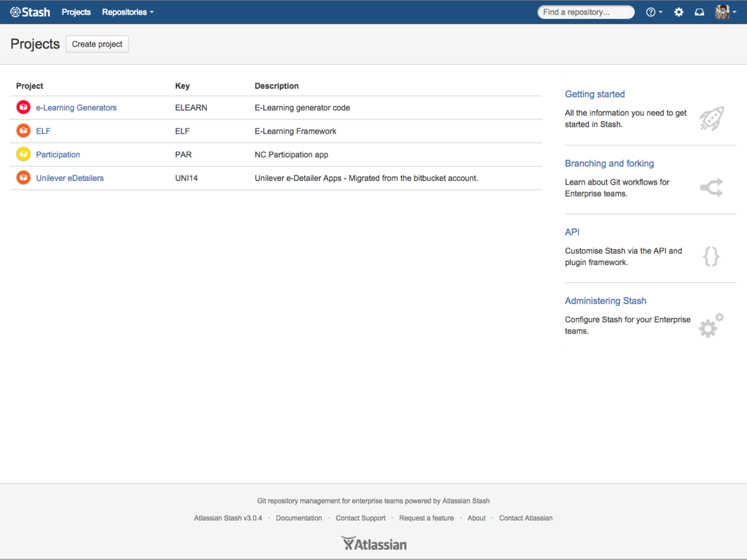Screen dimensions: 747x560
Task: Focus the Find a repository search field
Action: 586,12
